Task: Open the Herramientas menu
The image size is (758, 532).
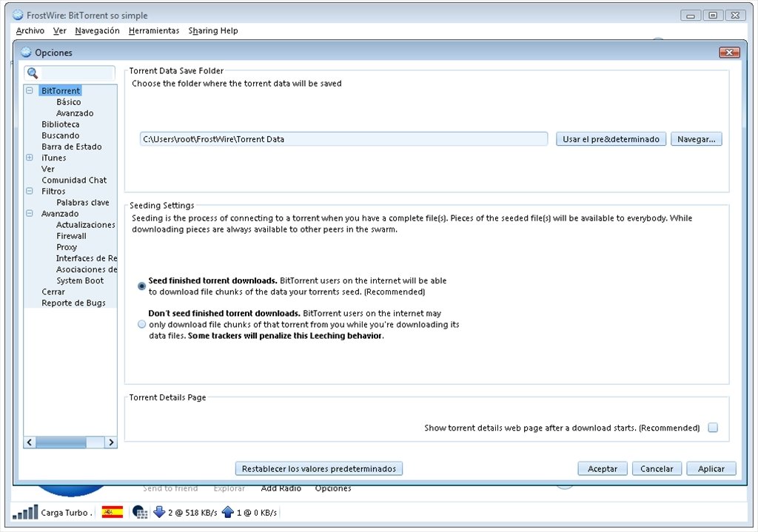Action: point(154,30)
